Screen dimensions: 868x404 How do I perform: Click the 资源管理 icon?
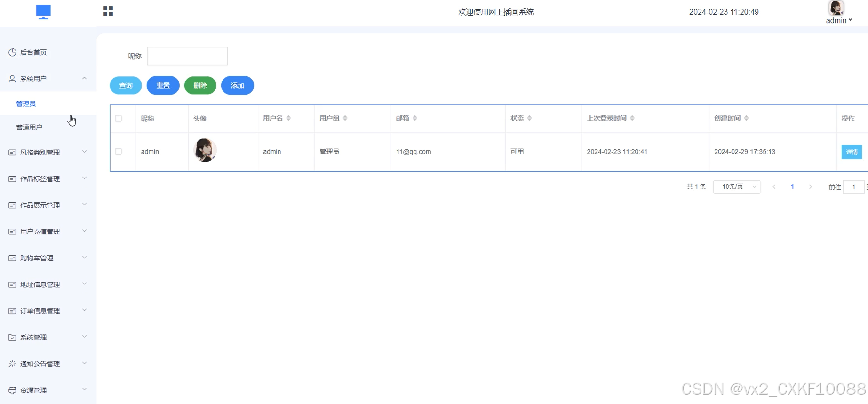12,390
